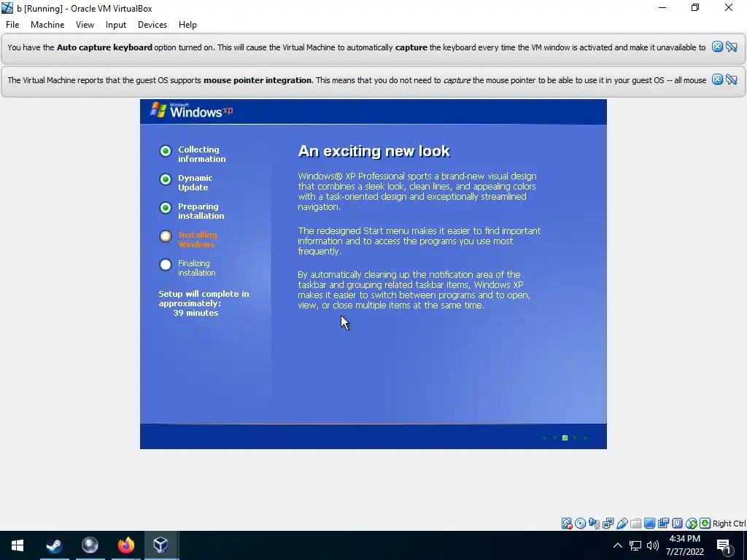The width and height of the screenshot is (747, 560).
Task: Click the VirtualBox icon in title bar
Action: [x=7, y=8]
